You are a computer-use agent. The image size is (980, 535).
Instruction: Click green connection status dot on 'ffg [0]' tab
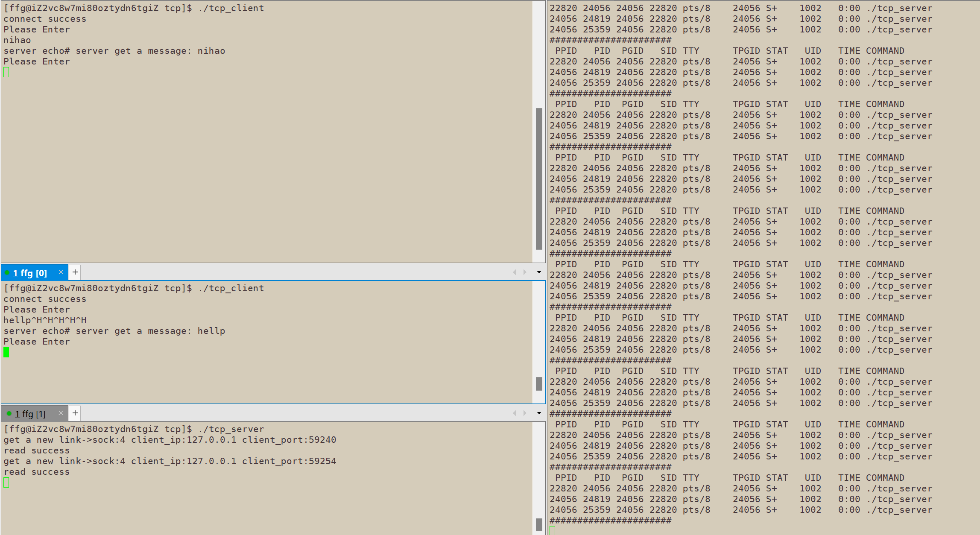[7, 272]
